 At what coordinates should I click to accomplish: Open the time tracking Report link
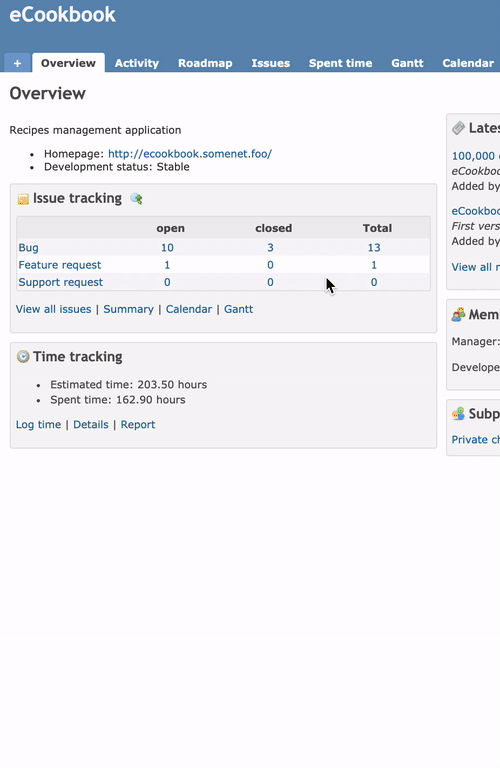click(138, 425)
